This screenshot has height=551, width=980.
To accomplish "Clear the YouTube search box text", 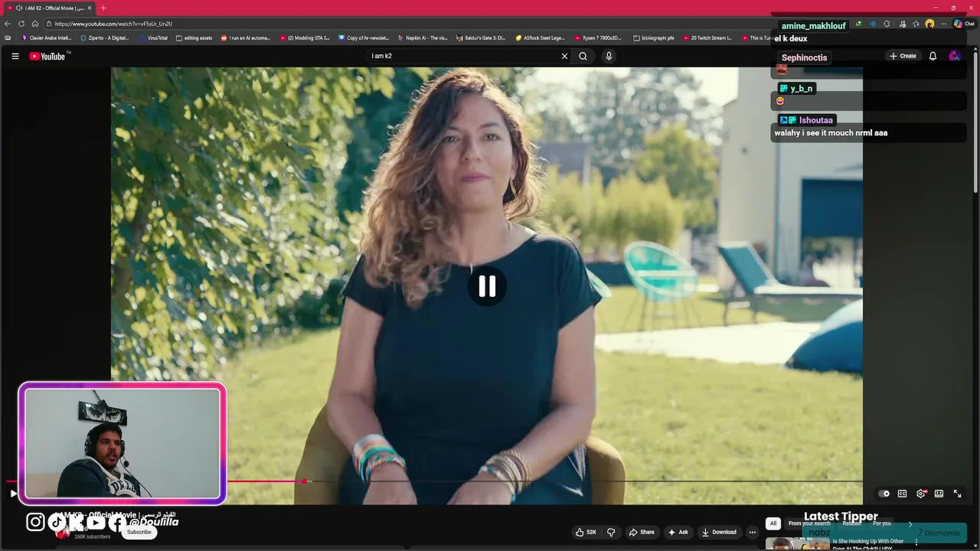I will pyautogui.click(x=564, y=56).
